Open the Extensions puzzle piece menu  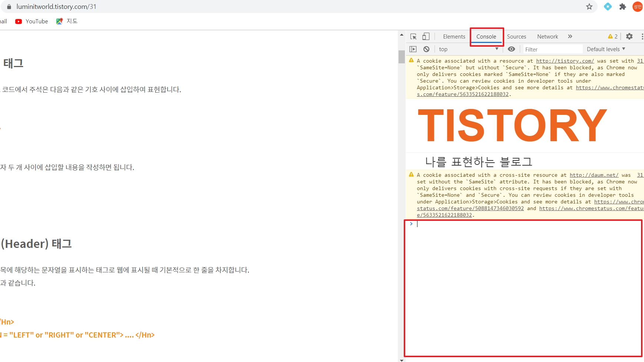point(622,7)
